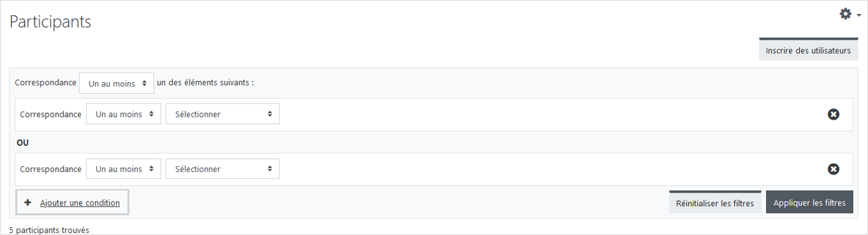Click the '5 participants trouvés' count text
The width and height of the screenshot is (868, 235).
49,230
